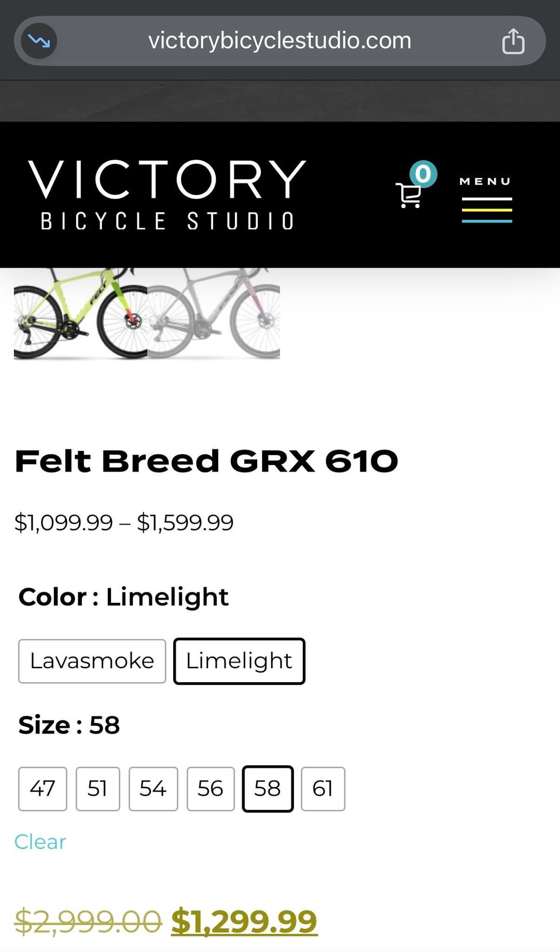560x952 pixels.
Task: Tap the Felt Breed GRX 610 title
Action: tap(206, 461)
